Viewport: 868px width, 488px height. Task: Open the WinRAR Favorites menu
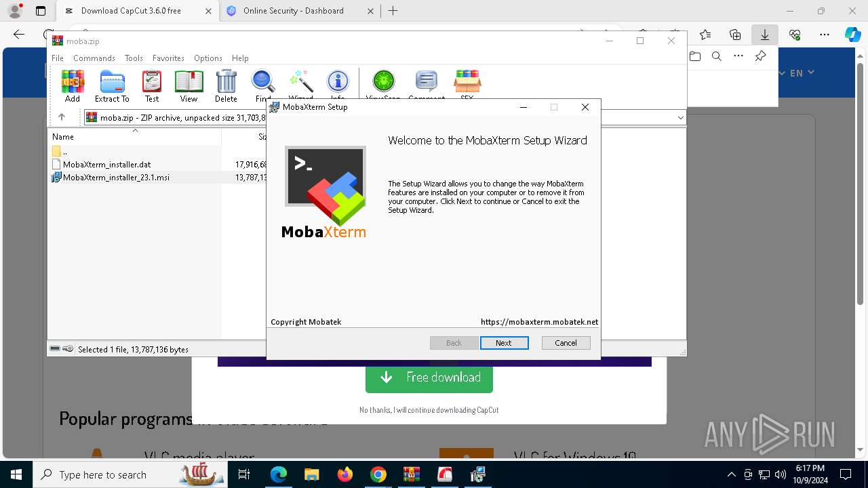(168, 58)
